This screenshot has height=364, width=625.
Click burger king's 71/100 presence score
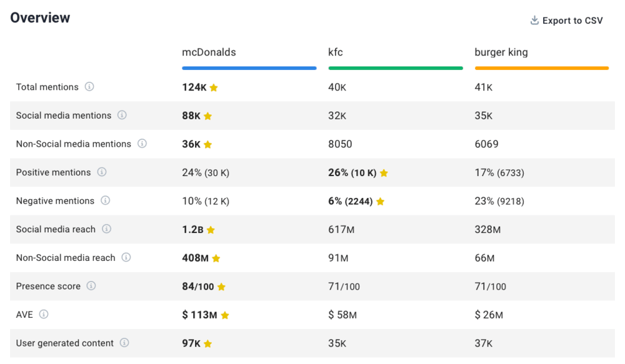[x=490, y=287]
